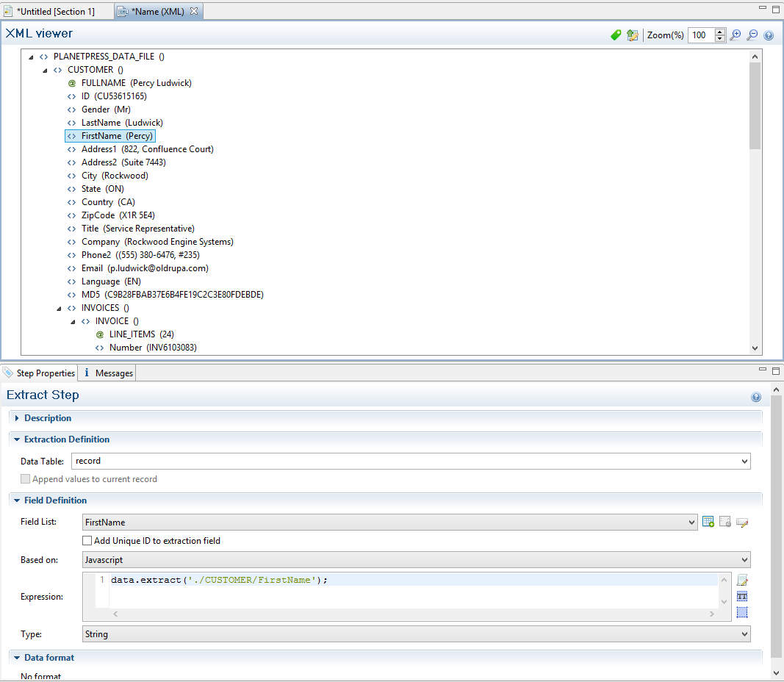Expand the Description section
784x682 pixels.
18,418
